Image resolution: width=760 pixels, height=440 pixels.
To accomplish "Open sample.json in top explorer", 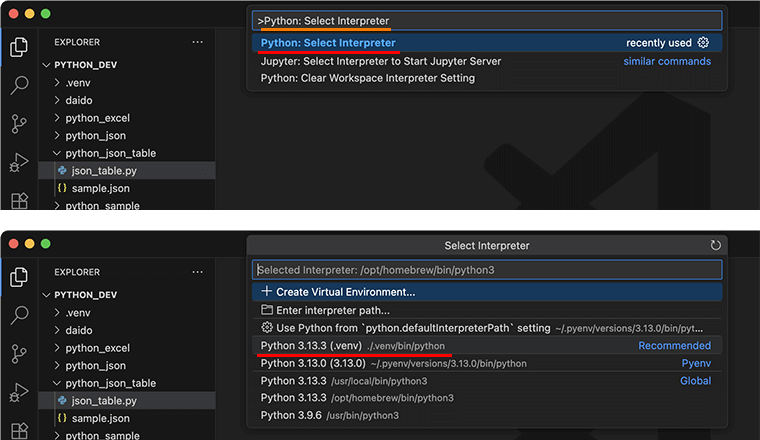I will click(100, 188).
